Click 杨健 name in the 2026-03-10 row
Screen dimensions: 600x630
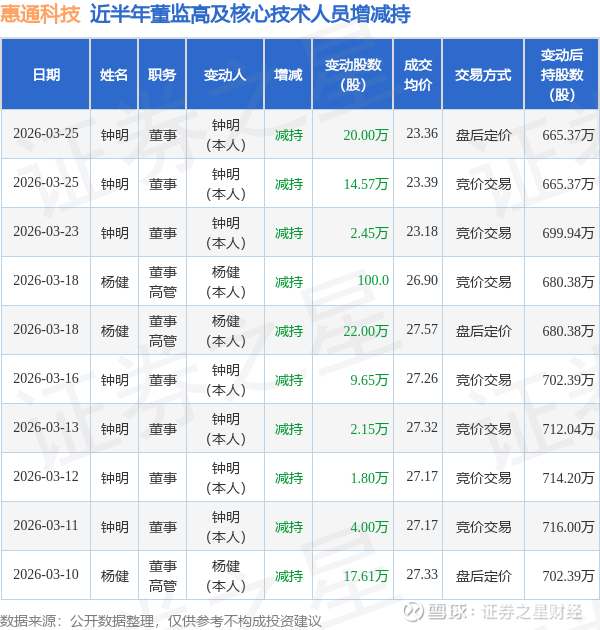click(x=115, y=577)
